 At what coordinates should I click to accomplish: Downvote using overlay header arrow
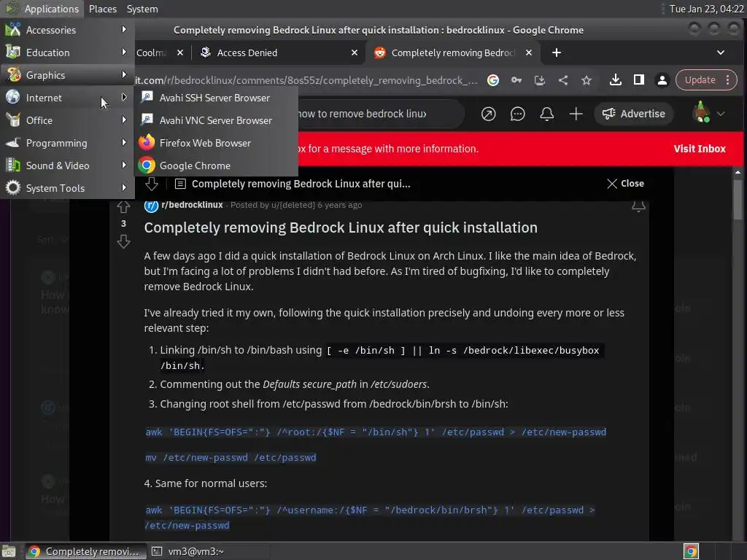pos(152,184)
